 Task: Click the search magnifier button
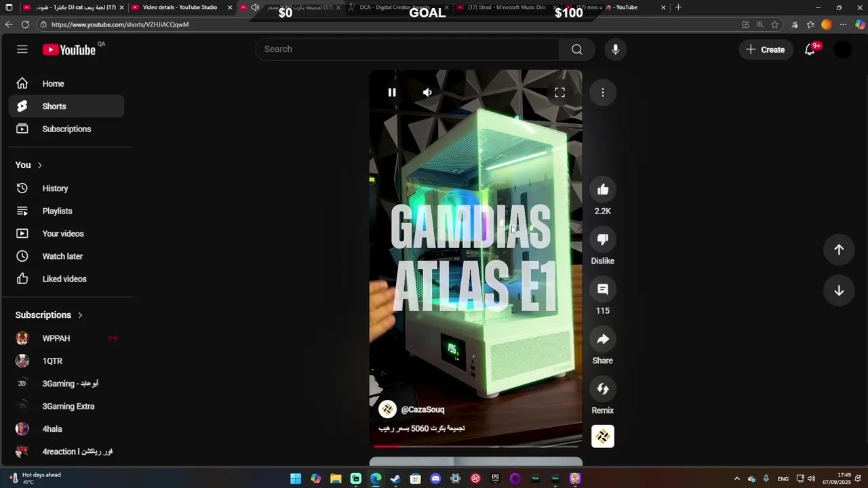pyautogui.click(x=576, y=49)
